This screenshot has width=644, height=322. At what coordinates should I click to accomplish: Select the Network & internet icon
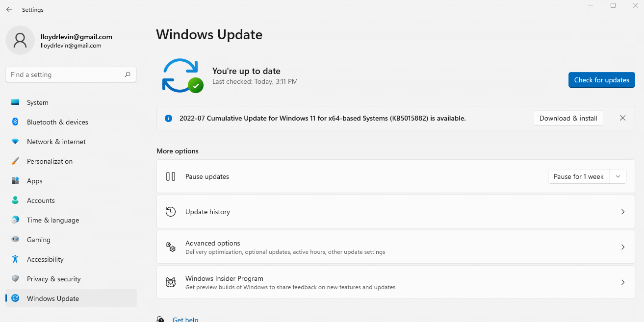(x=15, y=142)
